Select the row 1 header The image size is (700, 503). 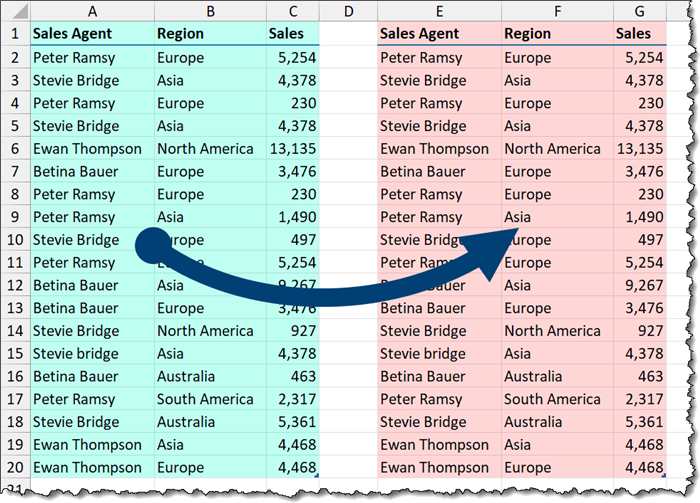tap(14, 34)
